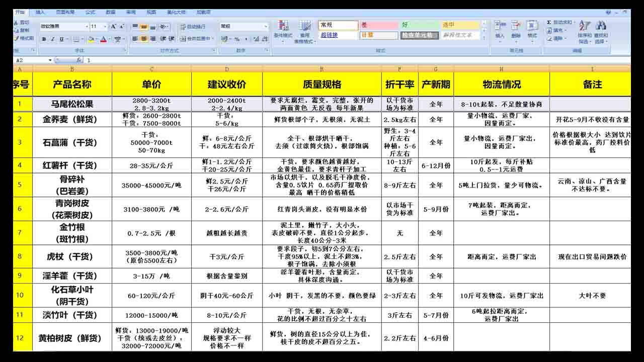644x362 pixels.
Task: Increase indent button
Action: click(173, 39)
